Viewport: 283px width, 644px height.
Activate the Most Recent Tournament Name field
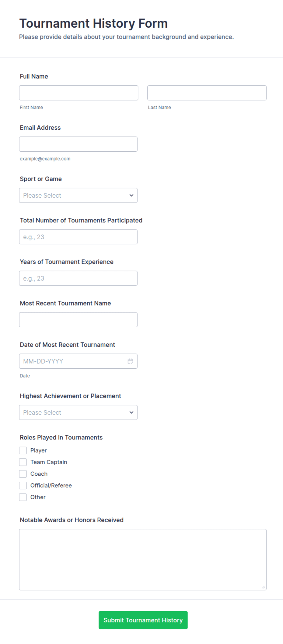tap(78, 320)
